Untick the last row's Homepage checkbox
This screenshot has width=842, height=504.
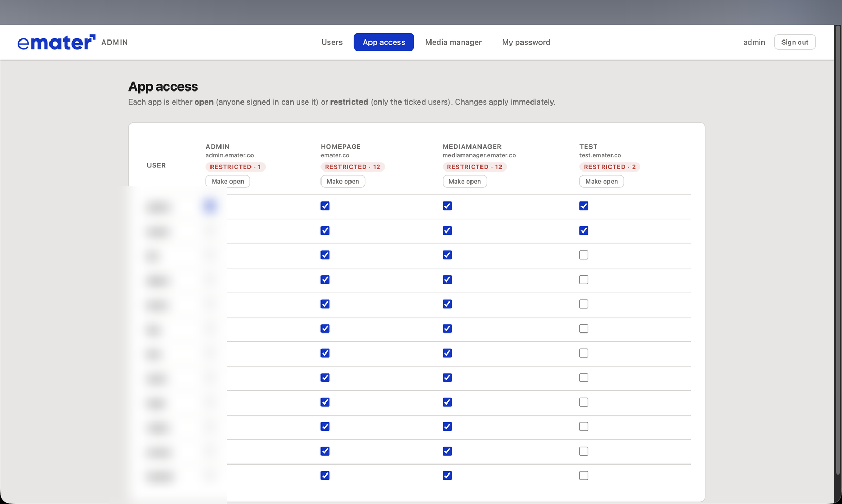pyautogui.click(x=325, y=476)
